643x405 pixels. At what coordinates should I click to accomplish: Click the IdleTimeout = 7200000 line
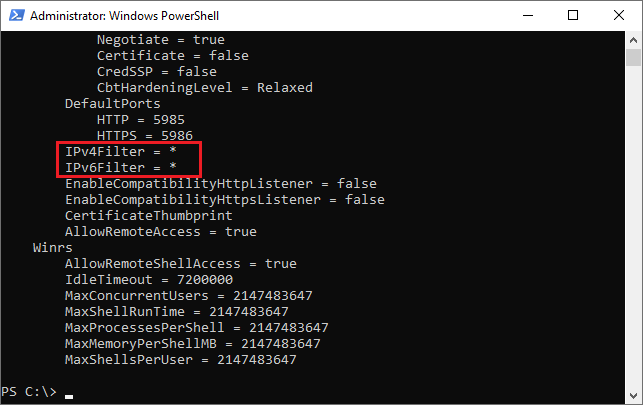tap(149, 280)
